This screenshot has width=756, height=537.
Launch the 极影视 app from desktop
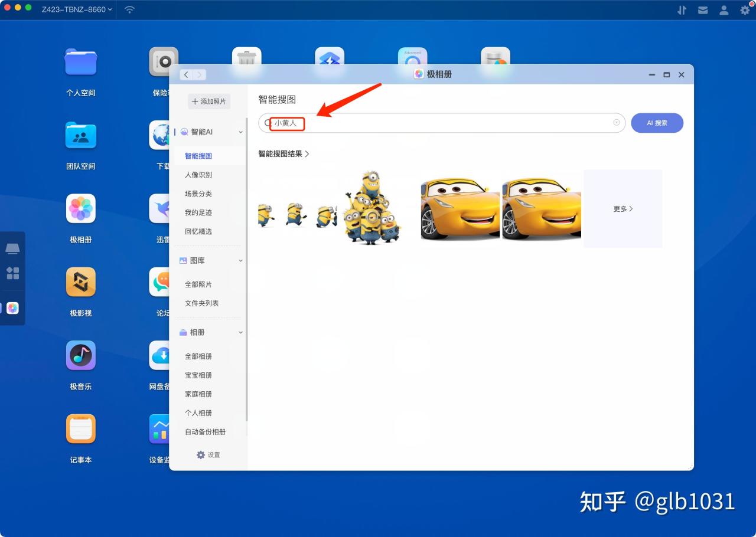coord(80,281)
